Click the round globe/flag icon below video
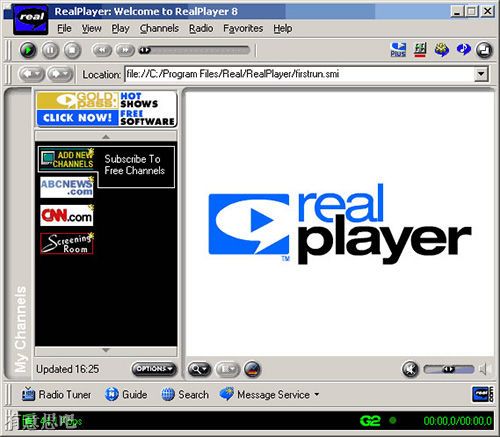 click(x=252, y=369)
